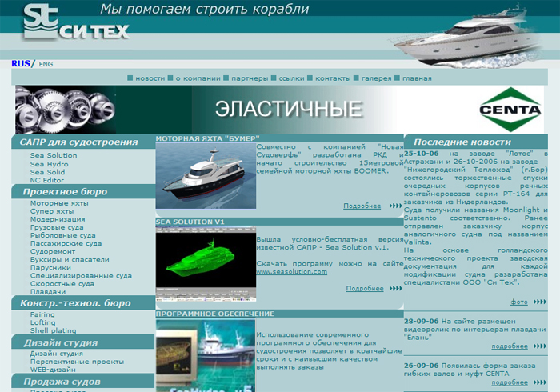Open Sea Solid sidebar link
The image size is (560, 392).
[x=47, y=172]
